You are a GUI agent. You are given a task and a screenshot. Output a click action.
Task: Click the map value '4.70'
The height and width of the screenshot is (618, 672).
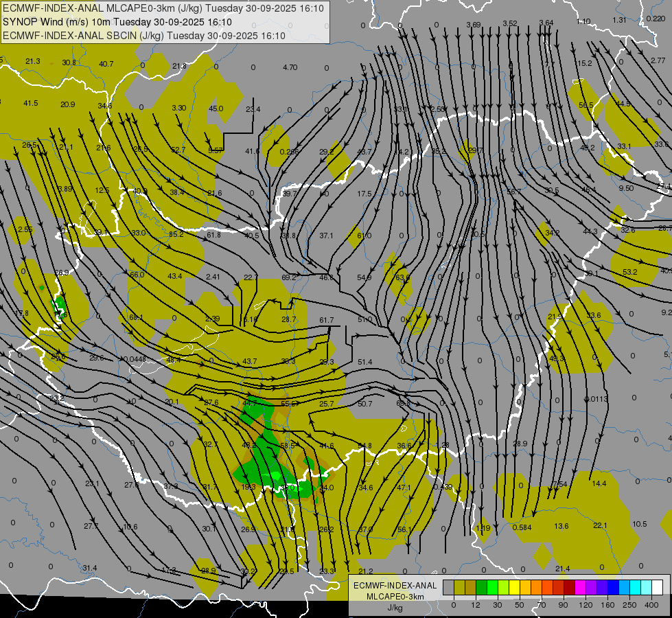pos(290,67)
